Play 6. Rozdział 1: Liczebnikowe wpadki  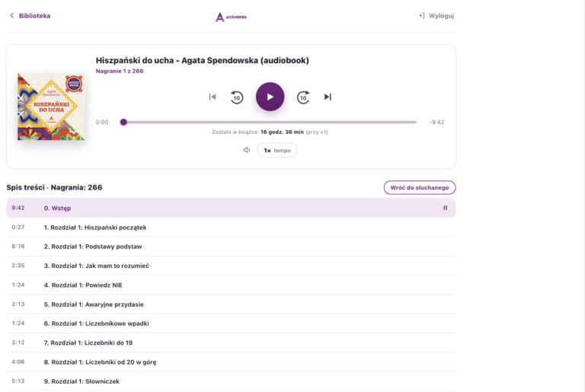(231, 323)
